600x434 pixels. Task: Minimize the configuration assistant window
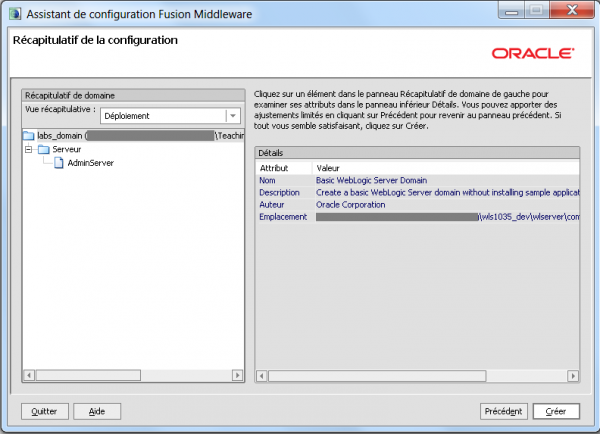coord(511,10)
